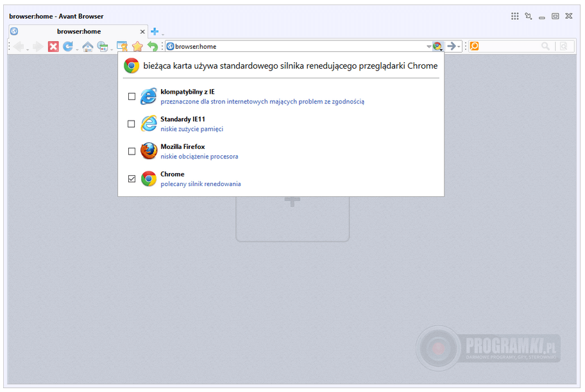Viewport: 585px width, 392px height.
Task: Select Standardy IE11 engine label
Action: pos(183,119)
